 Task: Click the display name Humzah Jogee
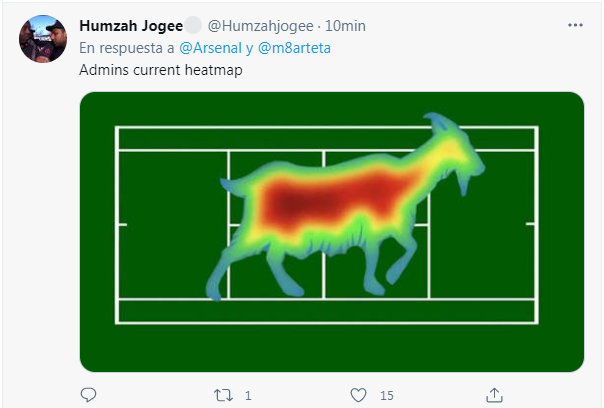(x=130, y=25)
